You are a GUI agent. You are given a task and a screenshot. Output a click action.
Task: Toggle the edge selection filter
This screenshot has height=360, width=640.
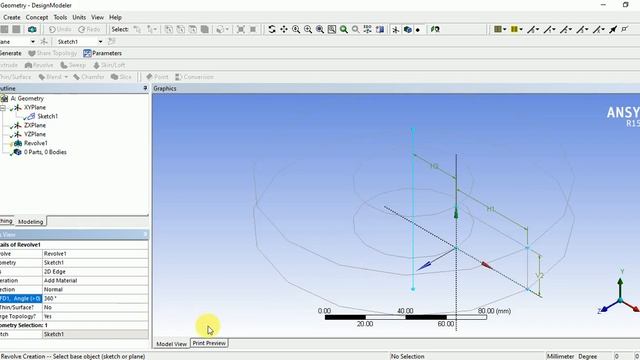(x=180, y=29)
